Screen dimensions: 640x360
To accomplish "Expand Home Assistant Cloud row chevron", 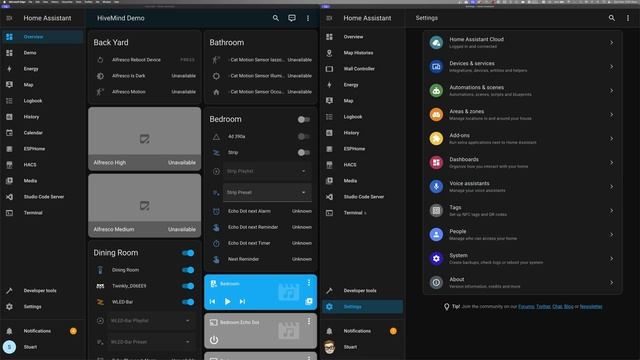I will click(611, 42).
